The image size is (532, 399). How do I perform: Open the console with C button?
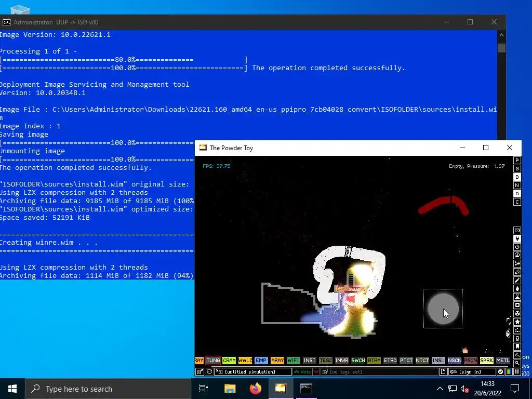point(517,202)
